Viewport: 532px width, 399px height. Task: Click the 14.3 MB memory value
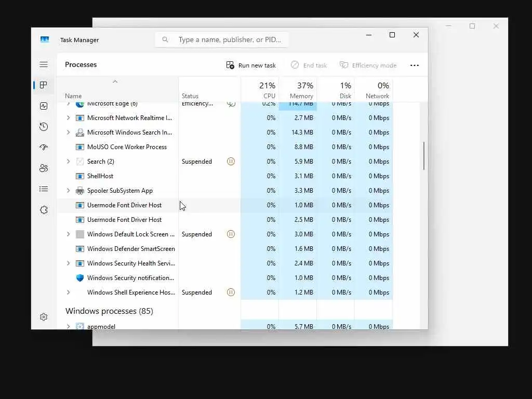pyautogui.click(x=302, y=132)
